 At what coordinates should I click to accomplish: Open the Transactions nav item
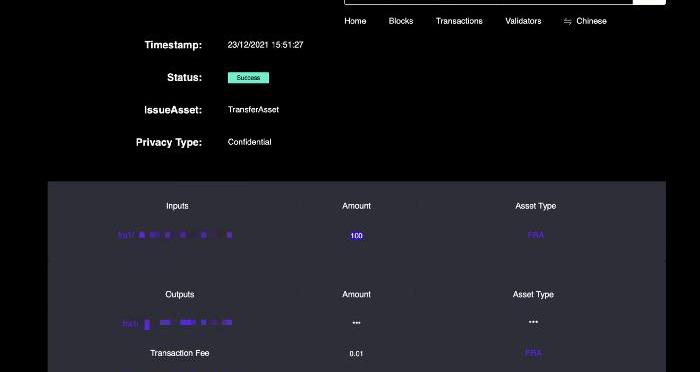[459, 21]
